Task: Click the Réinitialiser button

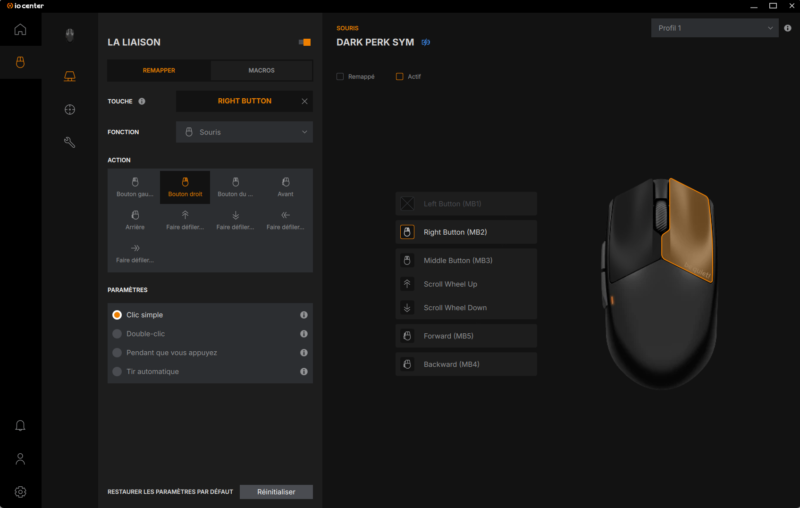Action: [276, 492]
